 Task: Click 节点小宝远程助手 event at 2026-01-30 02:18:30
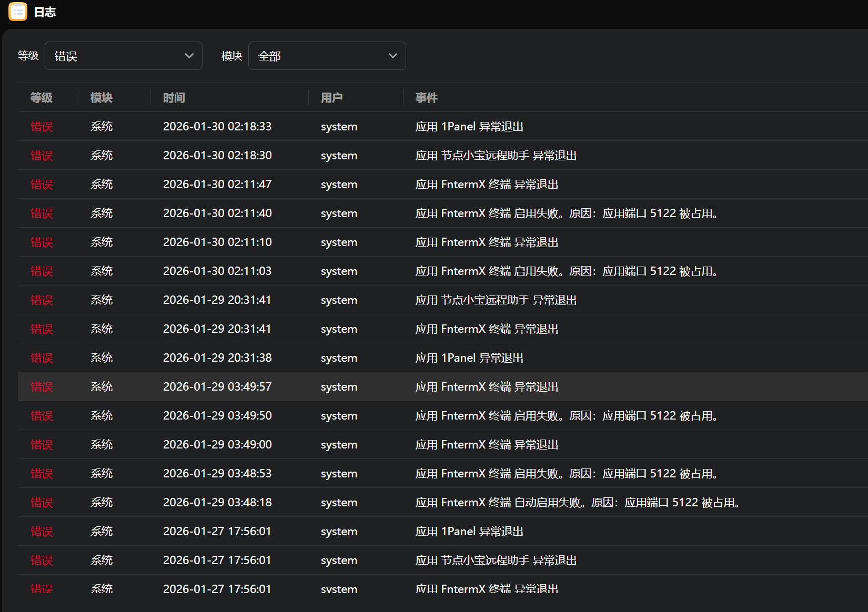point(496,155)
